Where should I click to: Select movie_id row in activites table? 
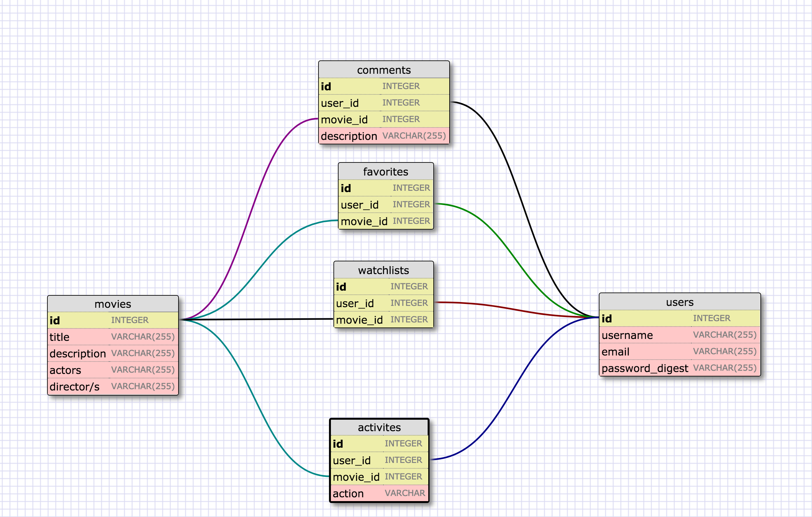point(379,477)
